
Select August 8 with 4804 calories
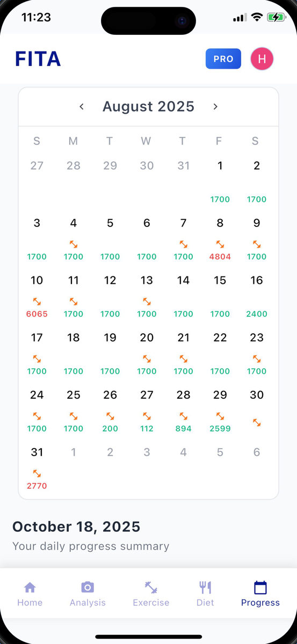tap(220, 238)
